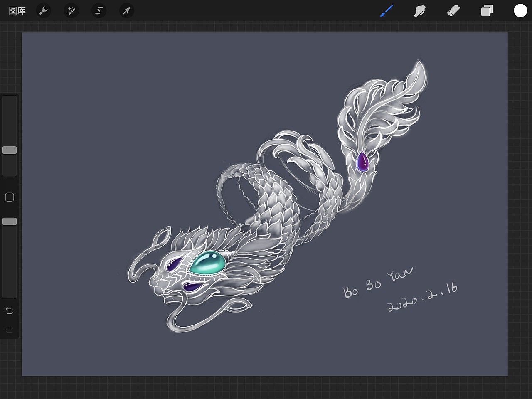Tap the Undo arrow
Screen dimensions: 532x399
9,310
